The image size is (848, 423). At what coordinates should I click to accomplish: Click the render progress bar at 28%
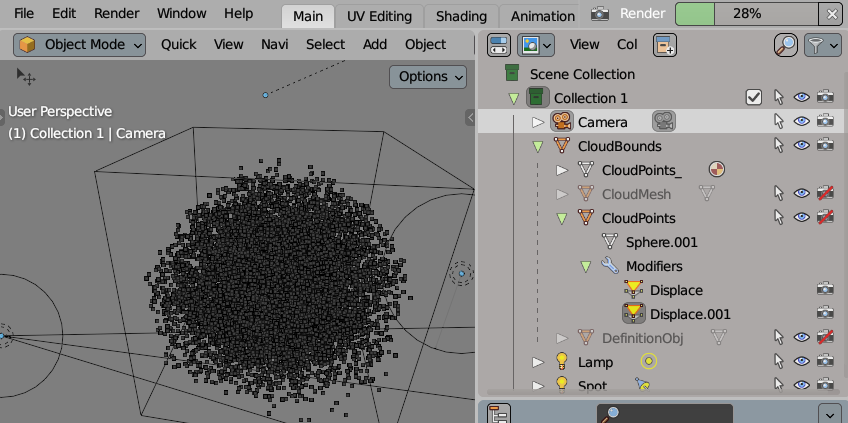point(746,14)
